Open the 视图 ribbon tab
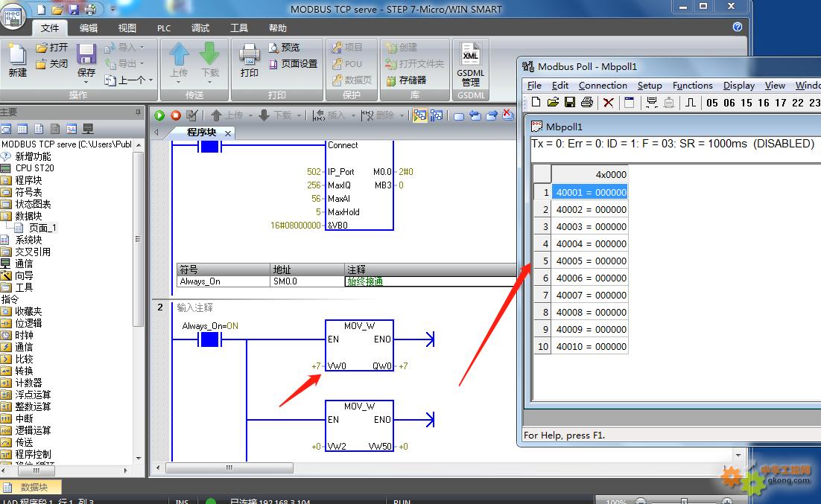The image size is (821, 504). pos(127,28)
